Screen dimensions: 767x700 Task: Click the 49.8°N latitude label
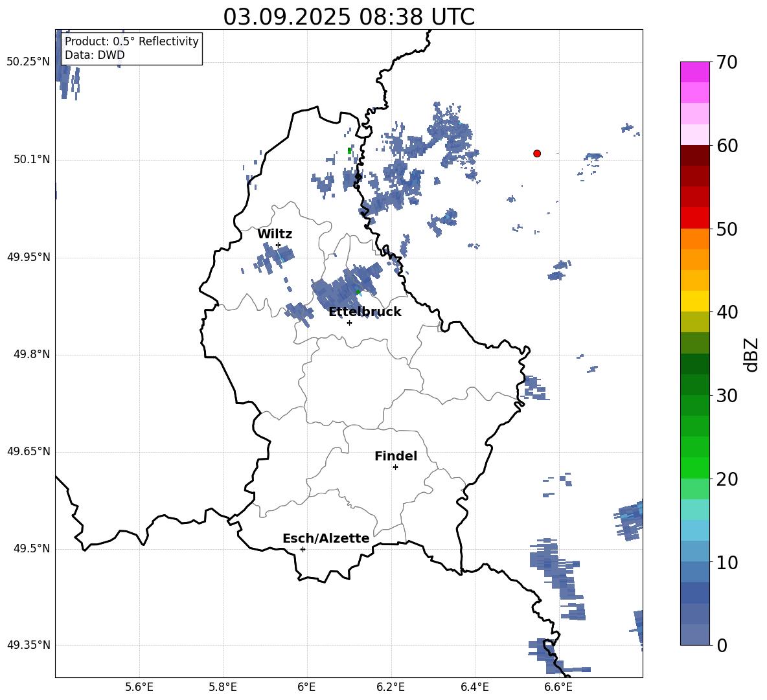pos(32,354)
